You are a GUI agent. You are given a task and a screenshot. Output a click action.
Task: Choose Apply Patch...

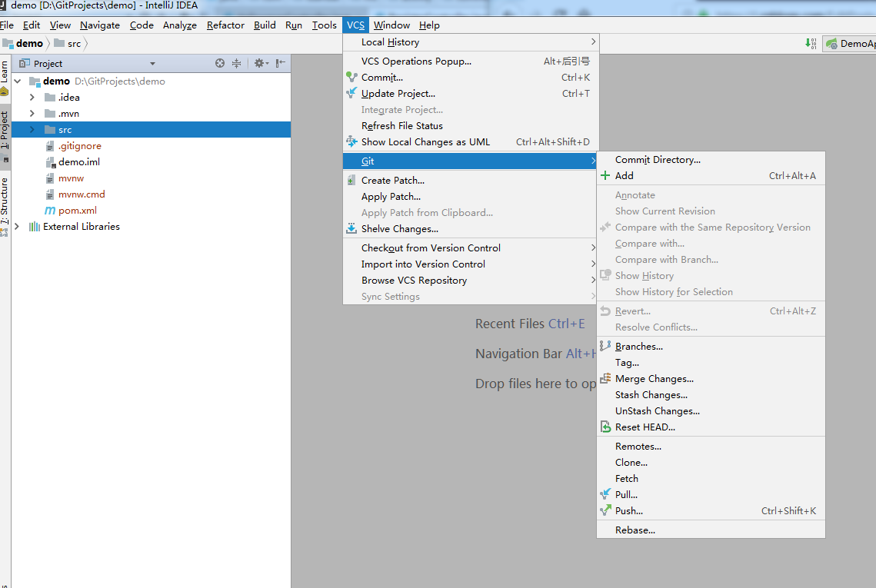click(471, 196)
